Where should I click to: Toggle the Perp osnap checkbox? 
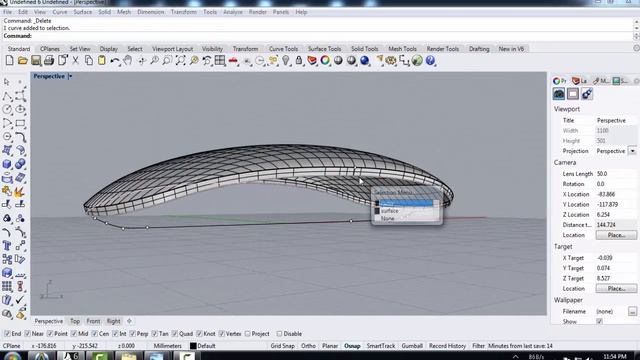coord(132,334)
